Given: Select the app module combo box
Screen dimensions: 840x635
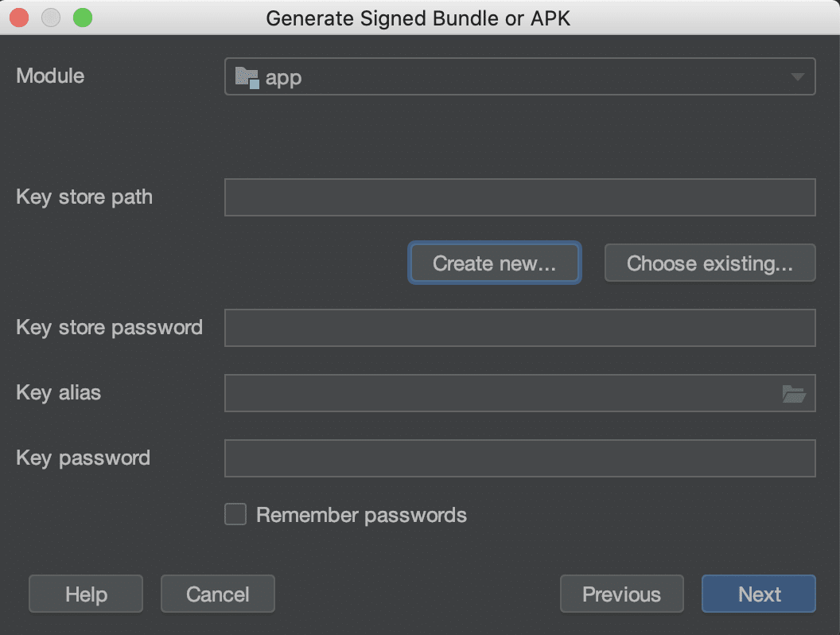Looking at the screenshot, I should [x=519, y=76].
